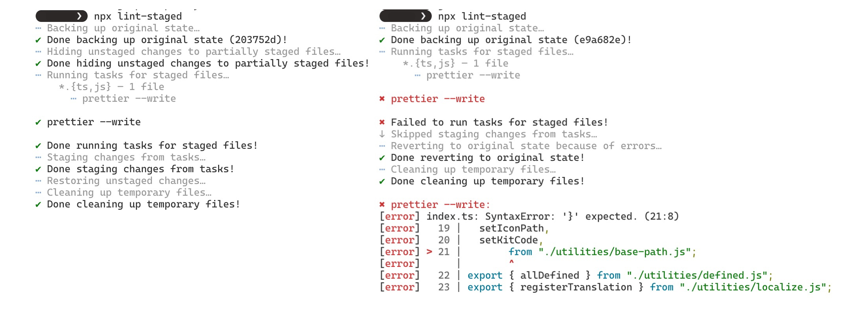The width and height of the screenshot is (868, 310).
Task: Click the red cross beside 'prettier --write:' error header
Action: click(382, 204)
